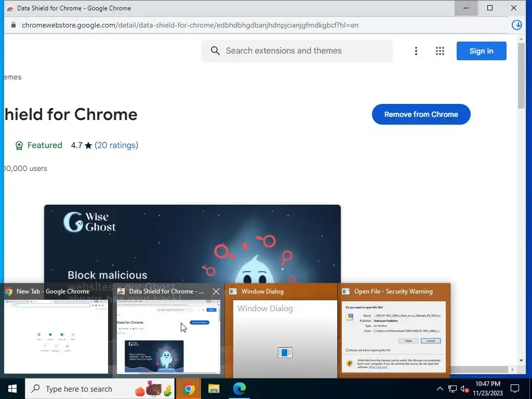Open the Open File - Security Warning preview
The image size is (532, 399).
tap(394, 330)
